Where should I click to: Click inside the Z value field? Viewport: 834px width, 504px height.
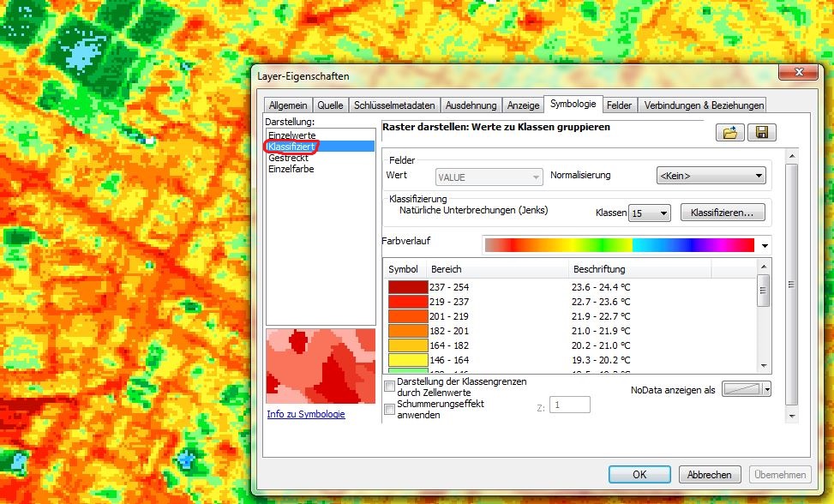[x=569, y=405]
